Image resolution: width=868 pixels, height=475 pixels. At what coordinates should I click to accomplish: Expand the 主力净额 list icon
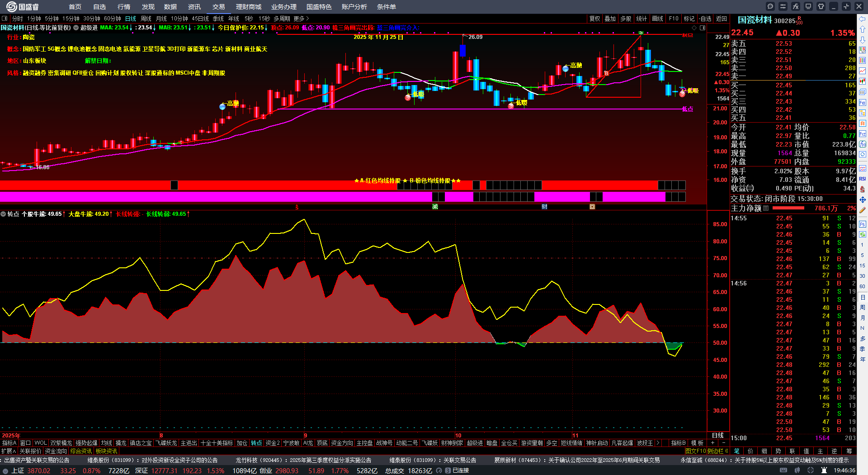[766, 209]
